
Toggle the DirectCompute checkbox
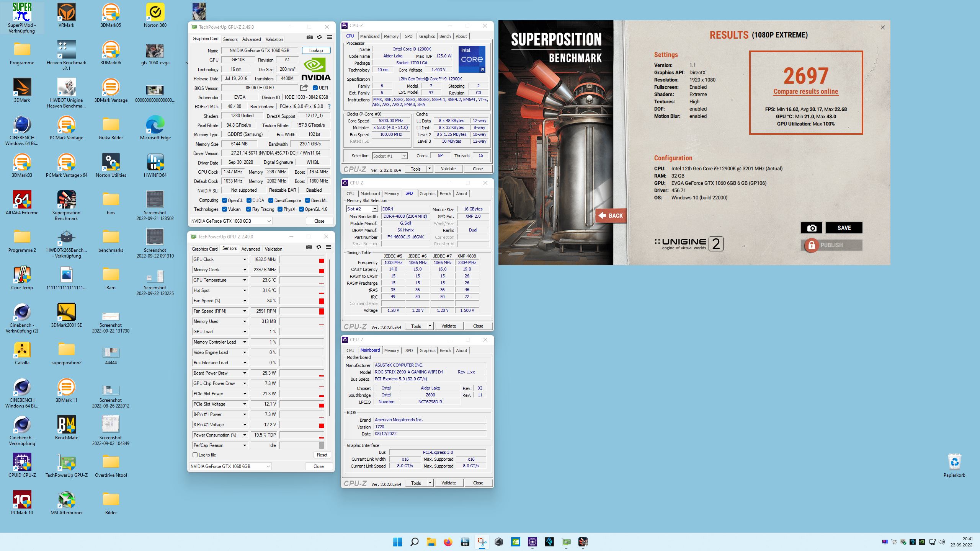click(x=271, y=201)
